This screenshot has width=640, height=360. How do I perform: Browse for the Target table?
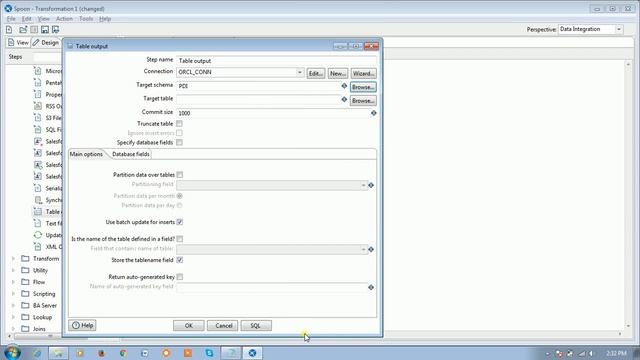(363, 100)
